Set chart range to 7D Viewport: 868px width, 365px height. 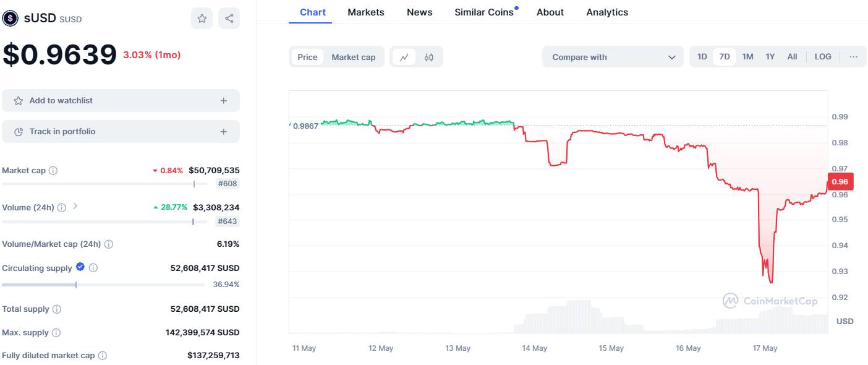[725, 56]
